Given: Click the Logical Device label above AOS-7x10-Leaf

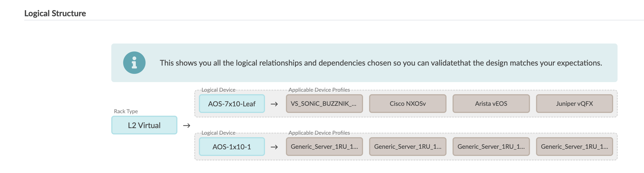Looking at the screenshot, I should coord(218,90).
